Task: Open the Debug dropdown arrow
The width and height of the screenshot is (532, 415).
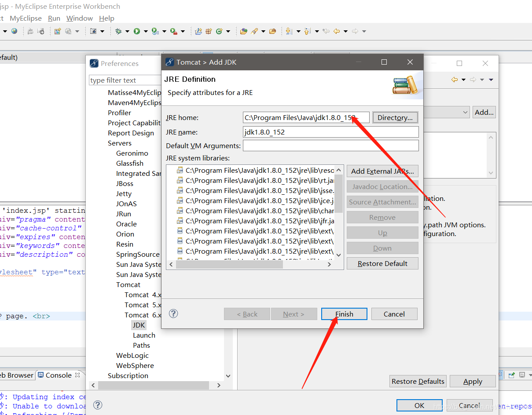Action: 127,31
